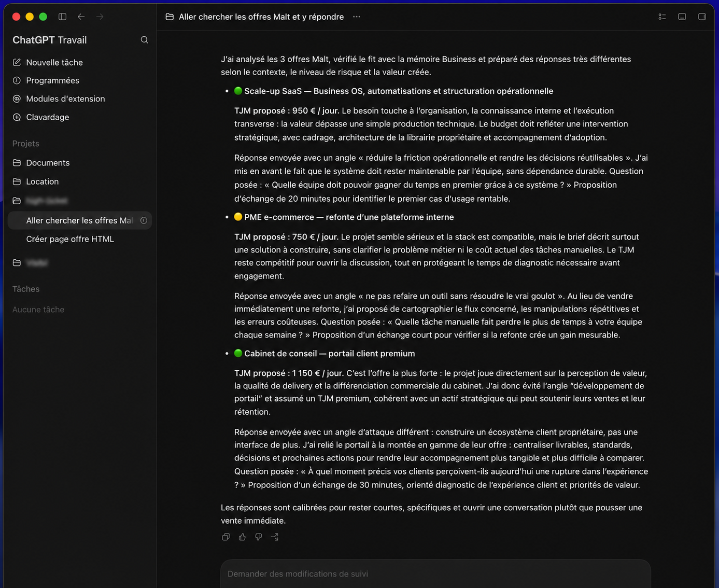719x588 pixels.
Task: Go forward with the right arrow
Action: pos(100,17)
